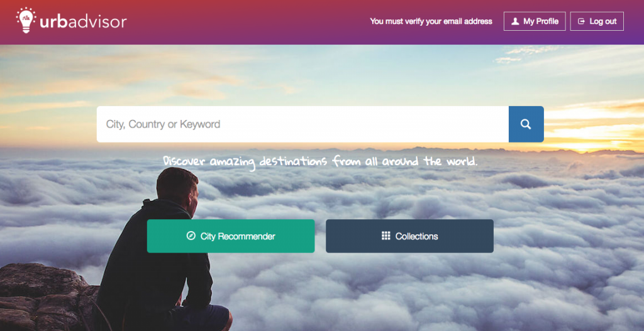Click the compass icon on City Recommender

pos(191,236)
